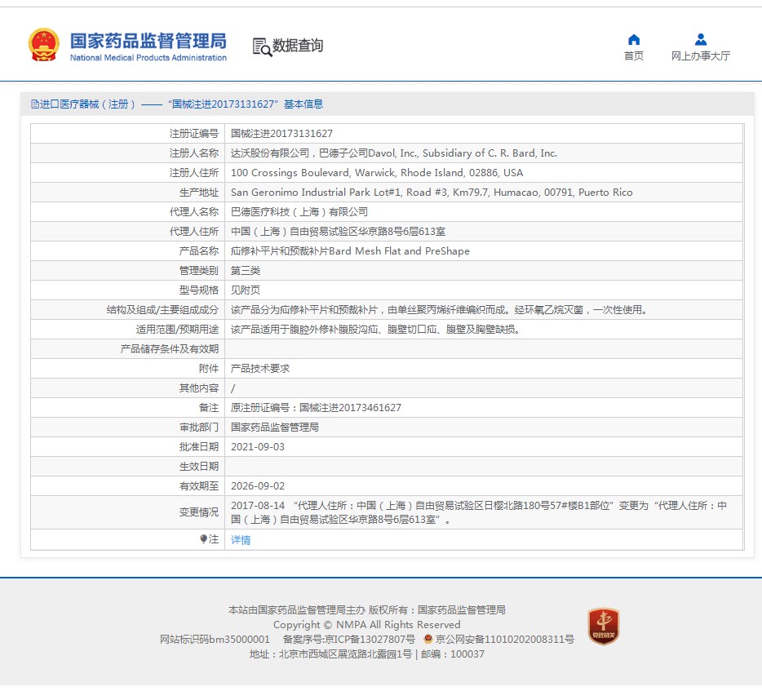Click the 数据查询 heading text
The image size is (762, 700).
tap(298, 46)
